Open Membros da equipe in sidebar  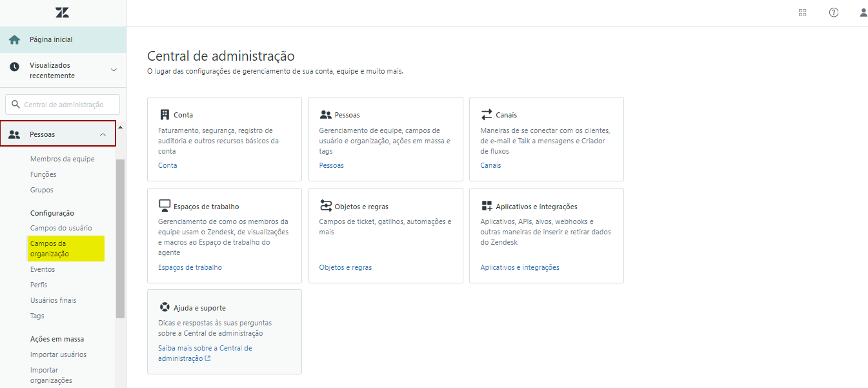coord(62,159)
